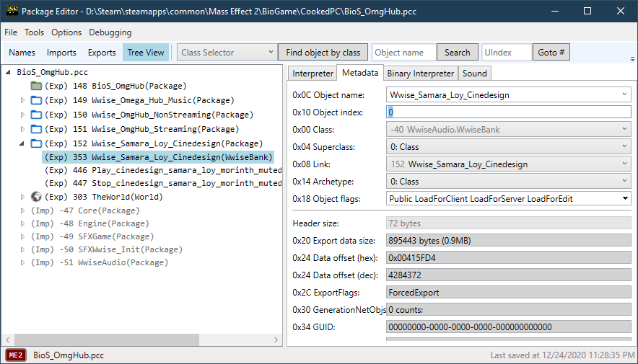Expand the TheWorld(World) tree node
638x364 pixels.
tap(23, 197)
